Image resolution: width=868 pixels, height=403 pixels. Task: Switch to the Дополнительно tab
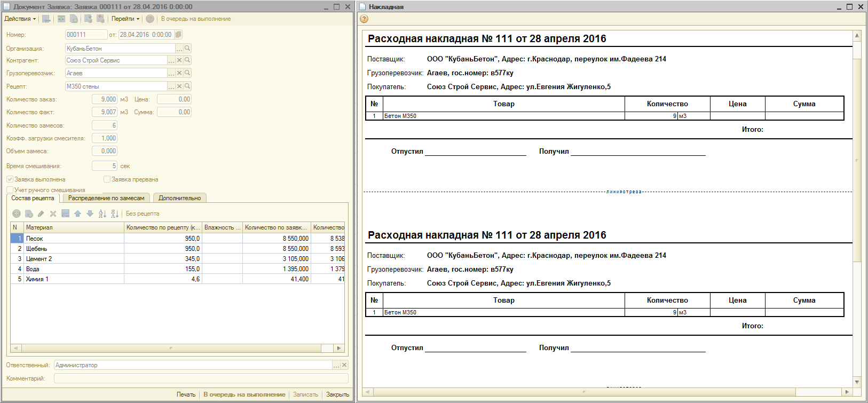pyautogui.click(x=179, y=198)
